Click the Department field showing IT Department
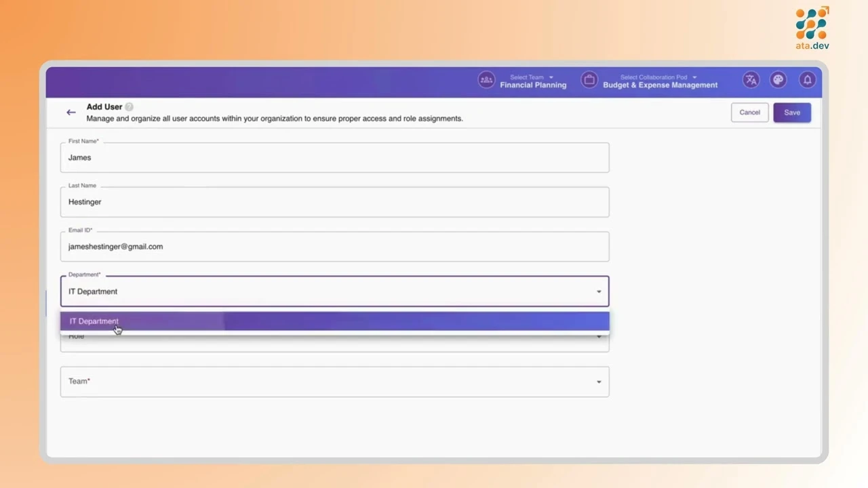 point(334,291)
